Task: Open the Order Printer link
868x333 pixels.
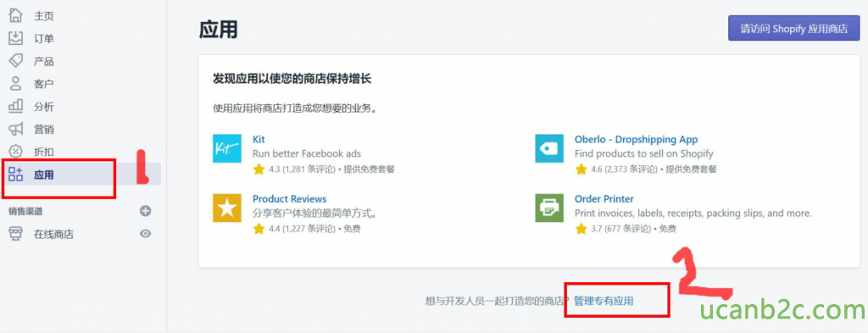Action: point(604,199)
